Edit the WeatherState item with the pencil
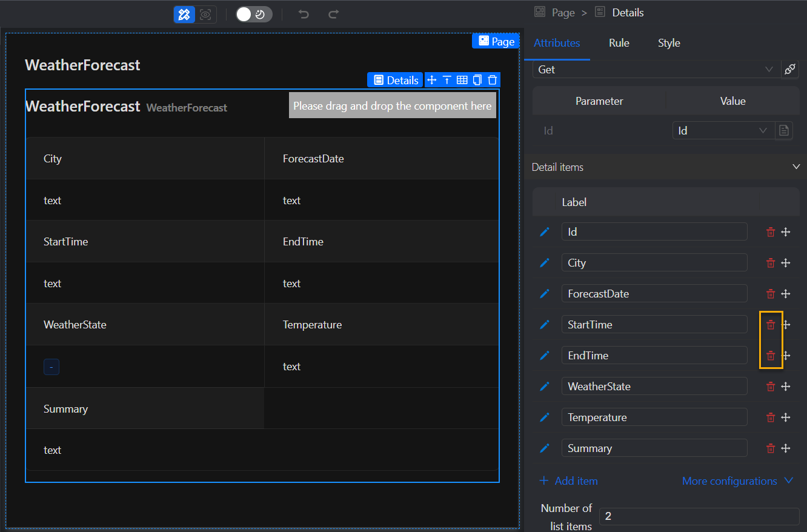 (x=545, y=386)
